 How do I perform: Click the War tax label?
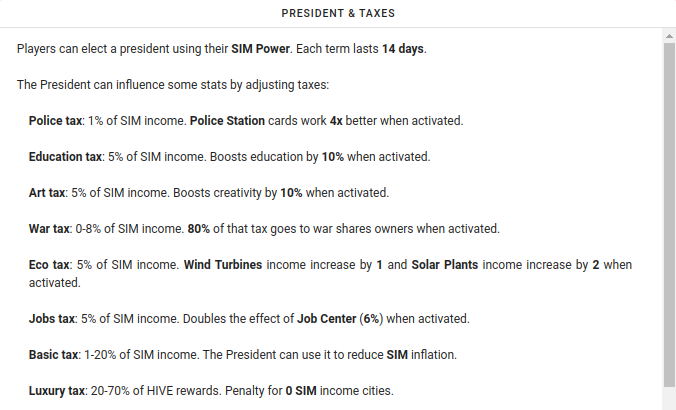[49, 228]
